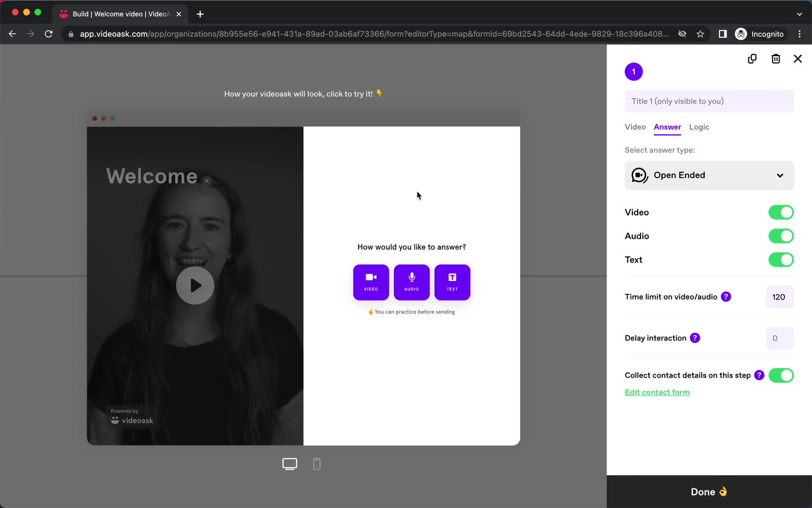The width and height of the screenshot is (812, 508).
Task: Click the Video answer type icon
Action: [x=371, y=282]
